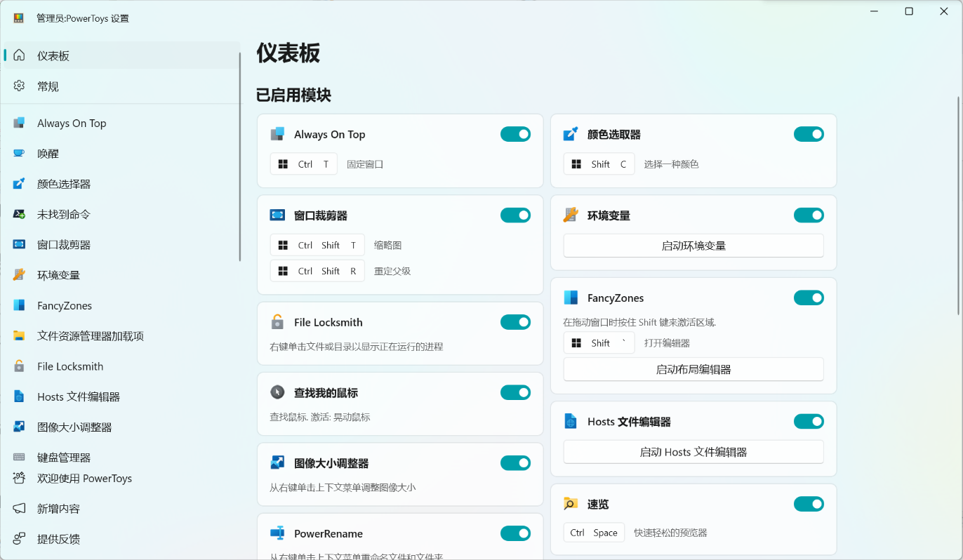963x560 pixels.
Task: Click the 唤醒 coffee cup icon in sidebar
Action: click(19, 154)
